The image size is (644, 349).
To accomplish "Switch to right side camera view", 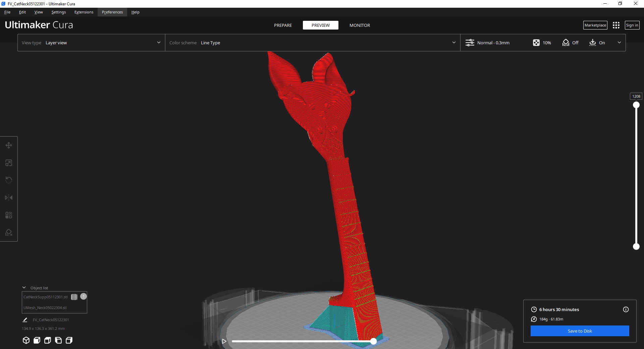I will pos(69,340).
